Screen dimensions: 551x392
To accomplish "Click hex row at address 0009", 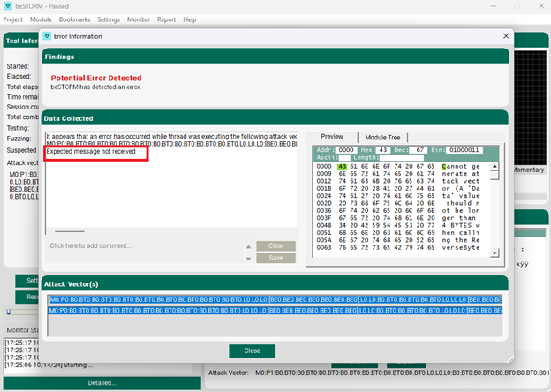I will 398,174.
